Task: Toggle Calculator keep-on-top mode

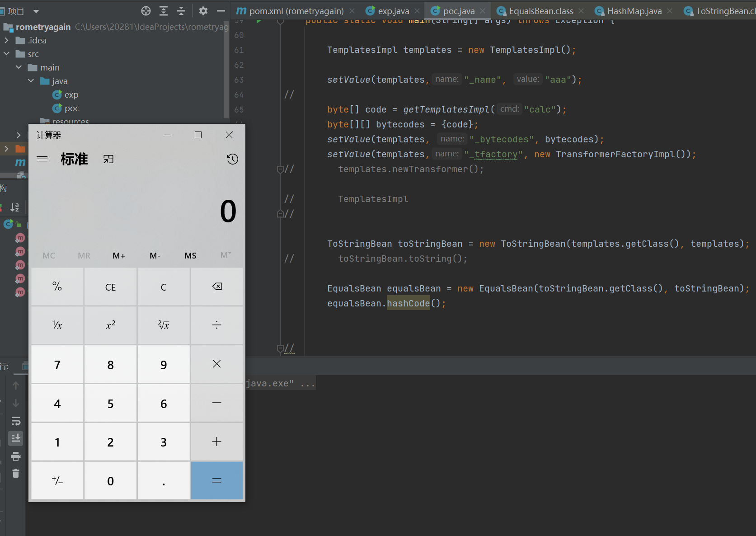Action: pos(108,159)
